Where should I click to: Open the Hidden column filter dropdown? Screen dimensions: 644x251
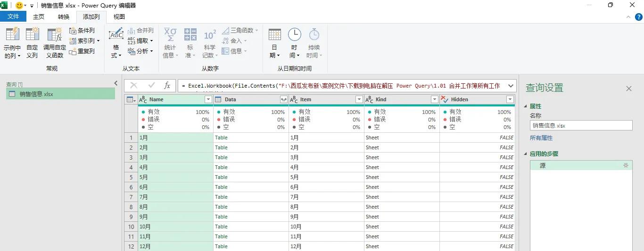(x=510, y=99)
